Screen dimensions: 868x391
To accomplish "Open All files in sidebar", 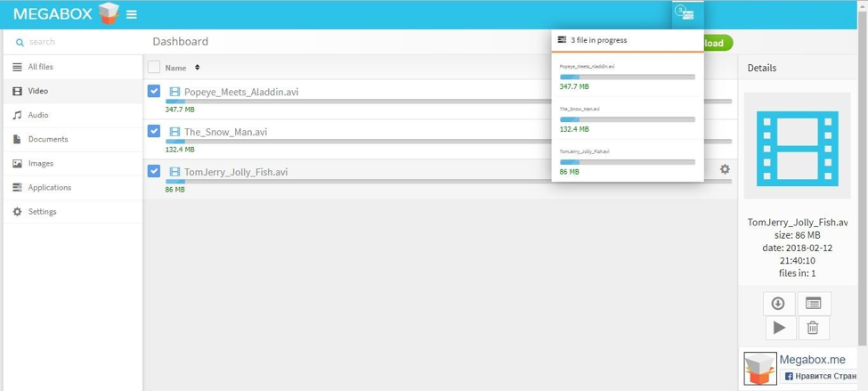I will coord(72,67).
